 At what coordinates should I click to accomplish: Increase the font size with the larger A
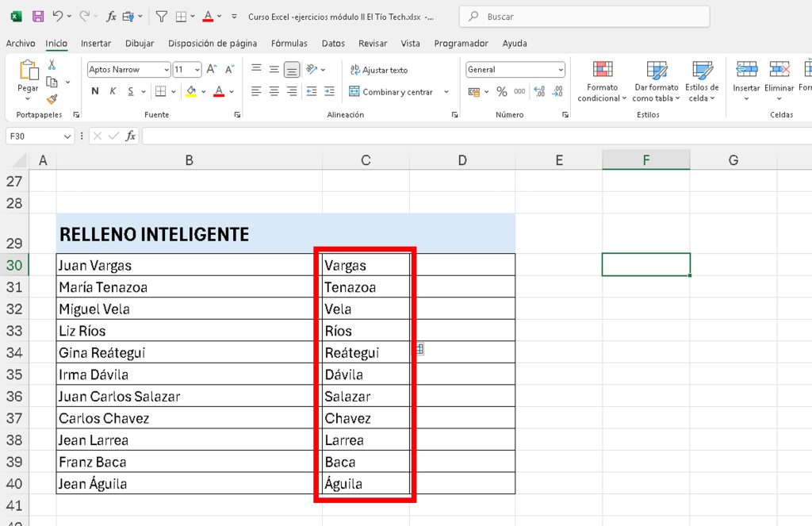coord(212,69)
